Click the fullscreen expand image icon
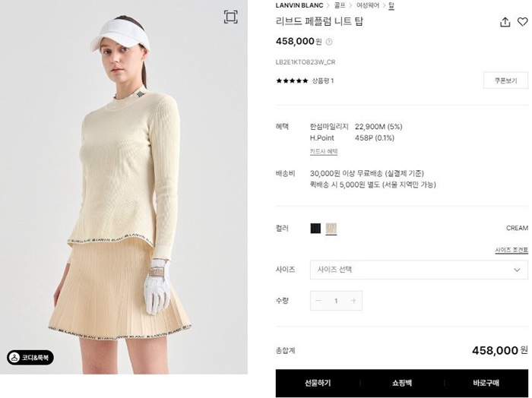 click(231, 17)
